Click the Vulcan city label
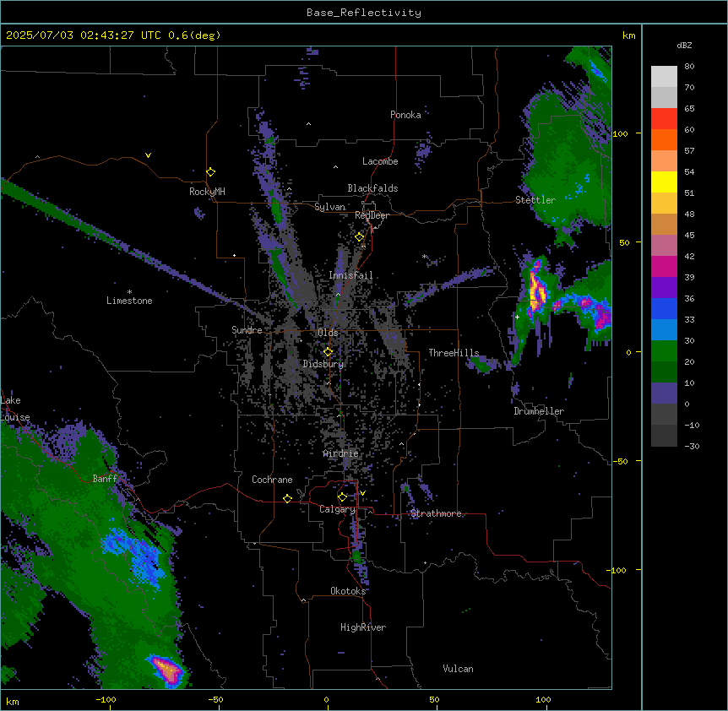728x711 pixels. pos(459,669)
